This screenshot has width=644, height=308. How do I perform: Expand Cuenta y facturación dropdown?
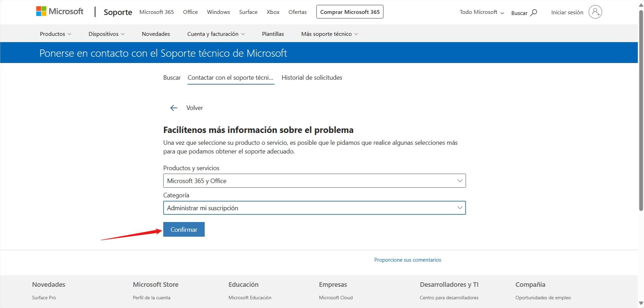[216, 34]
